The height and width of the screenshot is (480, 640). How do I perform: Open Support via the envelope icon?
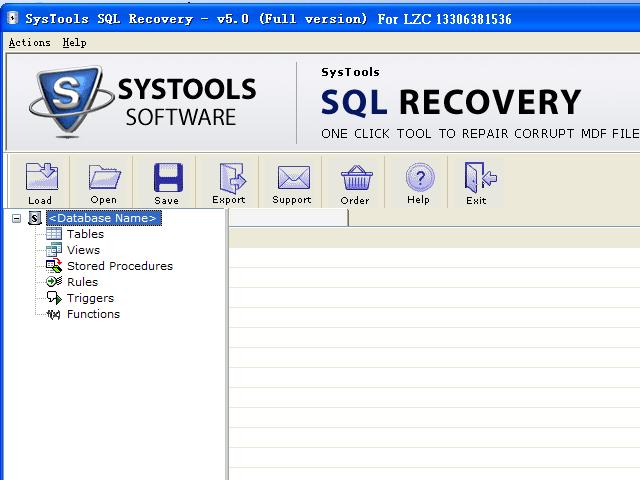pos(293,178)
